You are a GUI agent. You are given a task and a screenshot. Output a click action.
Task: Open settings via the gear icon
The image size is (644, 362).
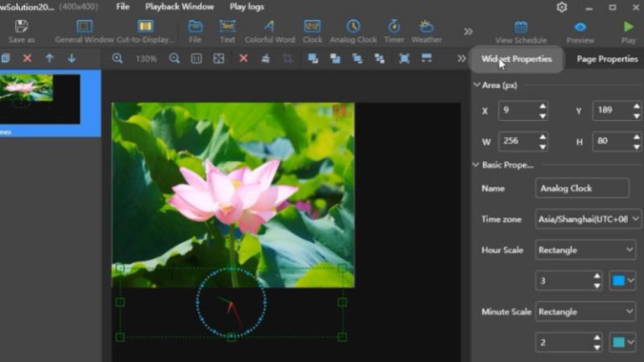pyautogui.click(x=562, y=7)
